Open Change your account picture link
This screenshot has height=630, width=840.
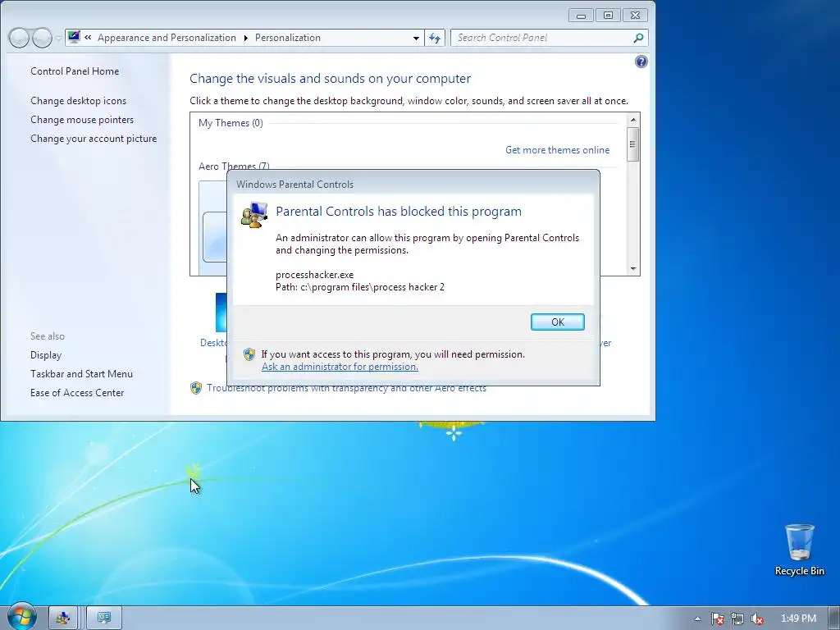(94, 138)
